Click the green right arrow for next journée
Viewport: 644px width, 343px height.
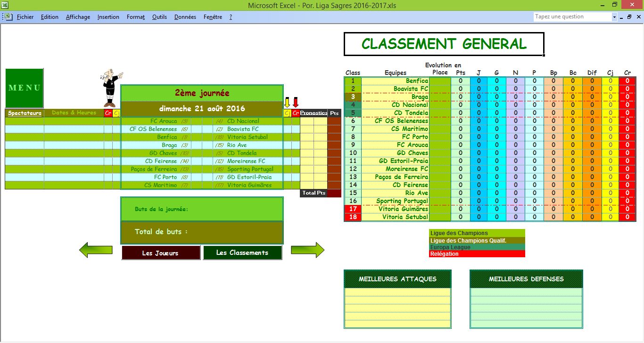[x=307, y=250]
